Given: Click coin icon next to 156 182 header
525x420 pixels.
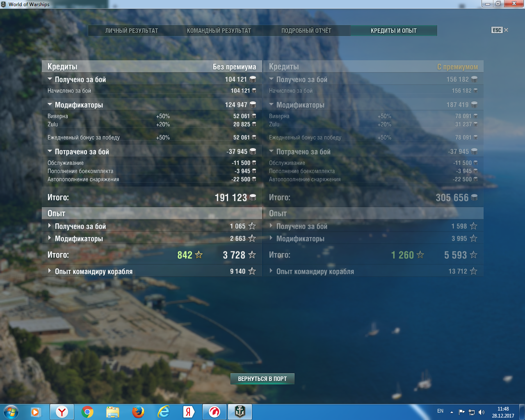Looking at the screenshot, I should coord(474,79).
